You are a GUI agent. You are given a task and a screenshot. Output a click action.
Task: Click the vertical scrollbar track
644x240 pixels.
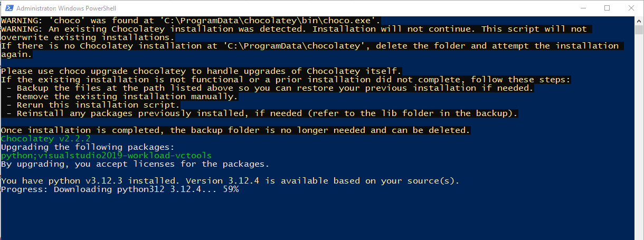tap(639, 158)
